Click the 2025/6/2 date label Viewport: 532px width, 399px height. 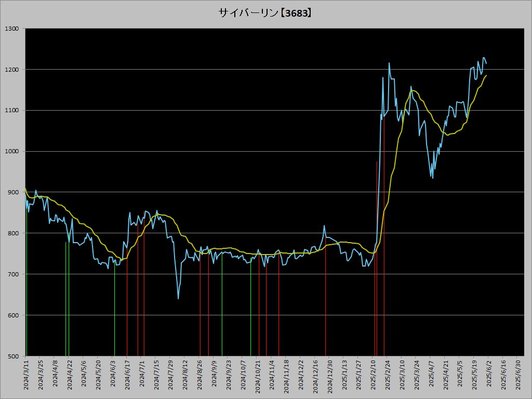[x=489, y=373]
